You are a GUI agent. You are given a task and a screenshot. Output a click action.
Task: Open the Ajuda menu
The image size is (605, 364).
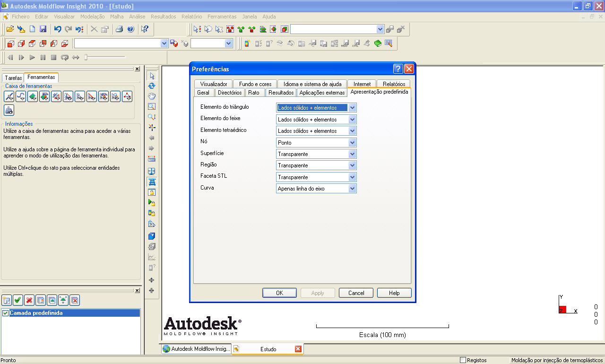point(269,17)
